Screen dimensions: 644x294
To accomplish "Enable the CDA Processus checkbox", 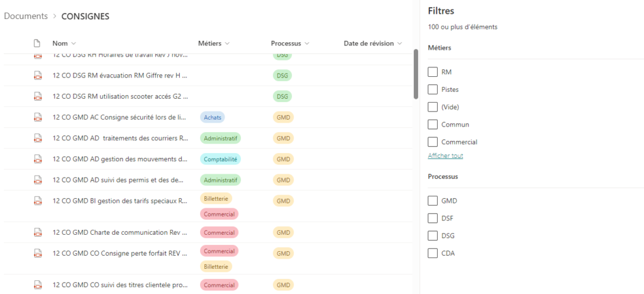I will click(x=433, y=253).
